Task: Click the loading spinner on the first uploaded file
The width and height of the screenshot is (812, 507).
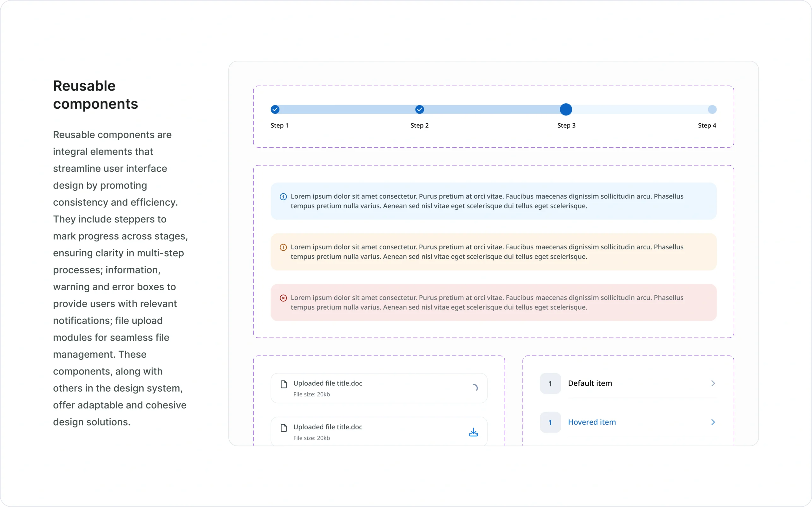Action: (x=475, y=388)
